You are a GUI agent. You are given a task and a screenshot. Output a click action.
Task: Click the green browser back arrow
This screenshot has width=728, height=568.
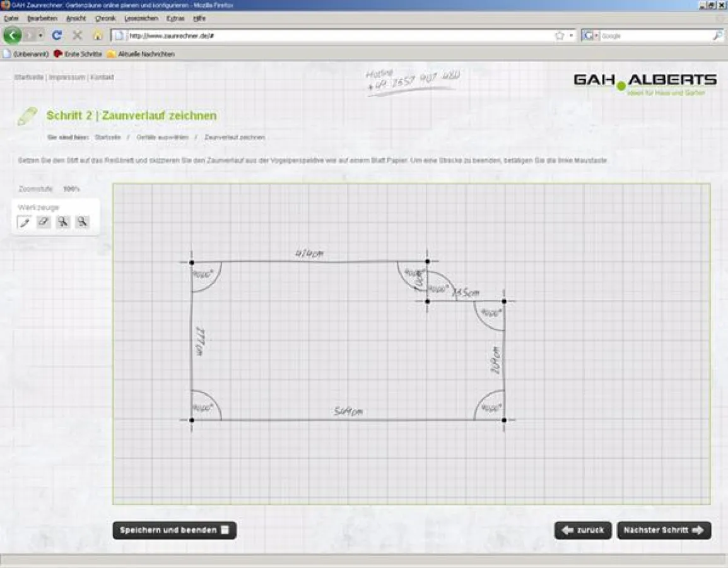tap(13, 35)
